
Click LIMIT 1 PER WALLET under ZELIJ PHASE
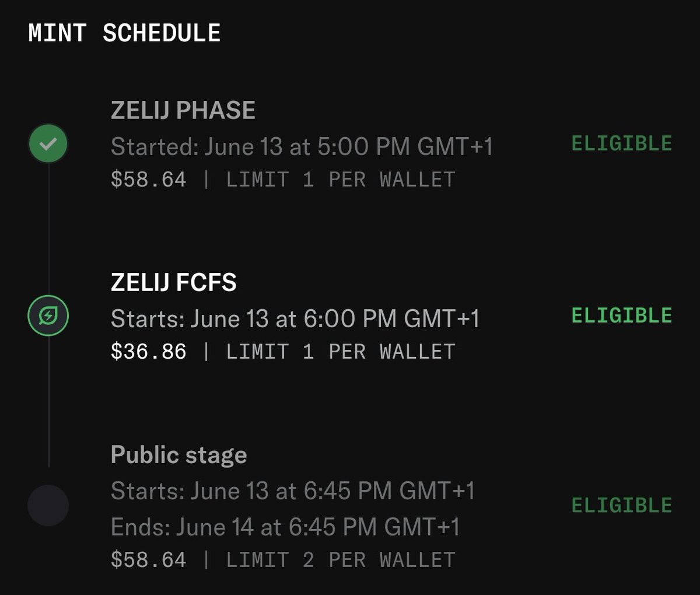coord(341,180)
